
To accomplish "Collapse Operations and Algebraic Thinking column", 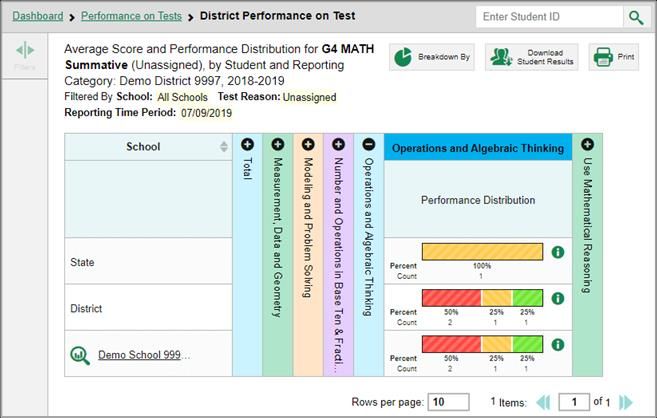I will [369, 144].
